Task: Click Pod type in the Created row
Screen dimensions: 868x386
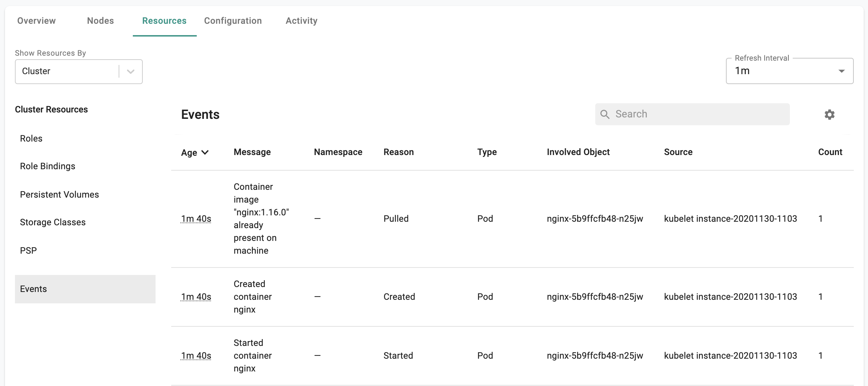Action: [x=485, y=297]
